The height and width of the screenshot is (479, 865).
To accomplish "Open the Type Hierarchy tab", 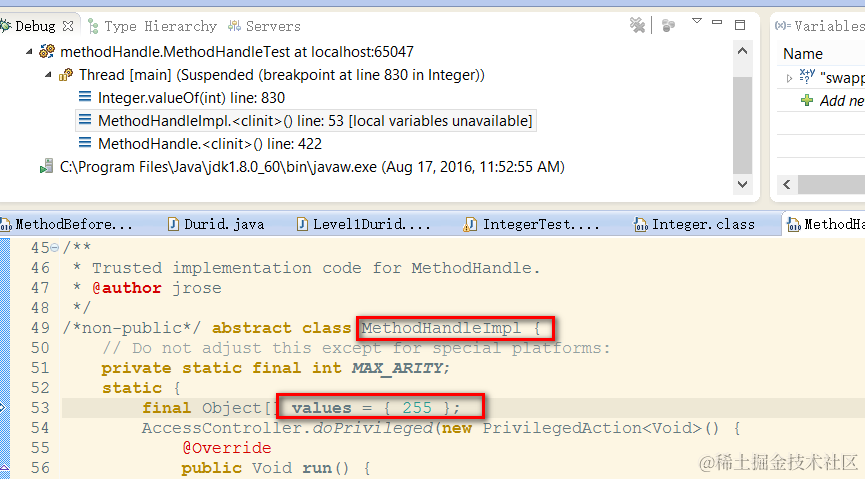I will [153, 26].
